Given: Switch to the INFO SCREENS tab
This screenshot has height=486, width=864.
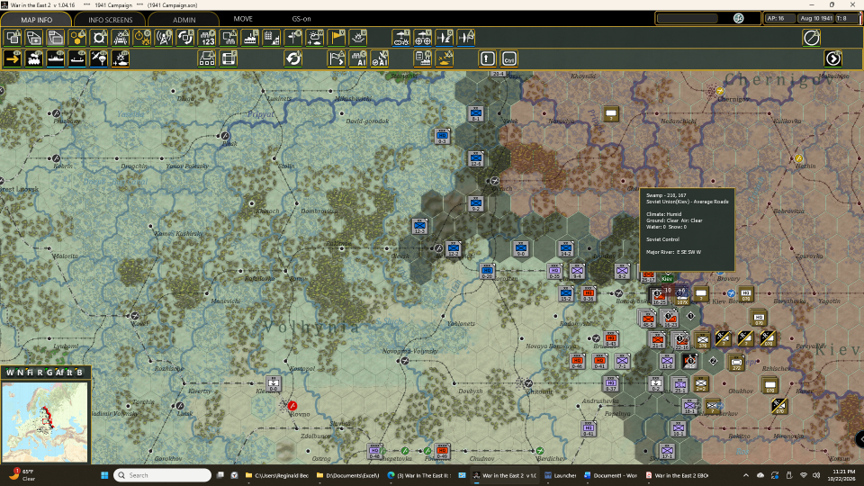Looking at the screenshot, I should pos(110,19).
